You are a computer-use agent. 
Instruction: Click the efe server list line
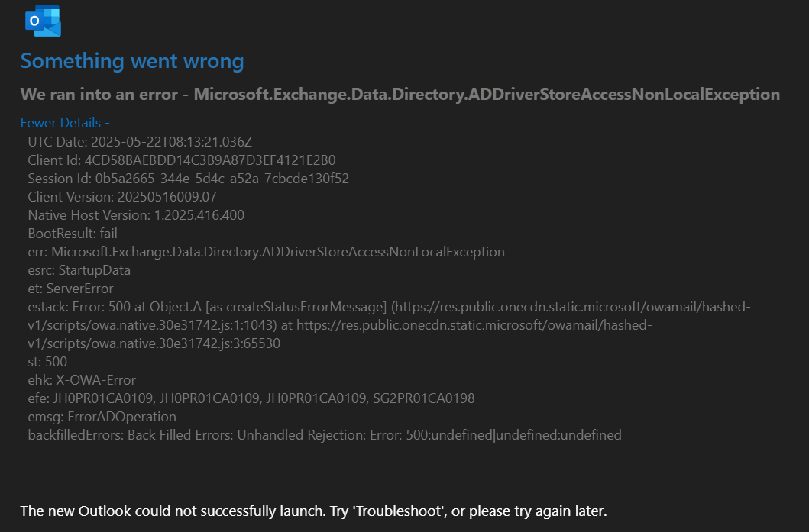click(251, 398)
